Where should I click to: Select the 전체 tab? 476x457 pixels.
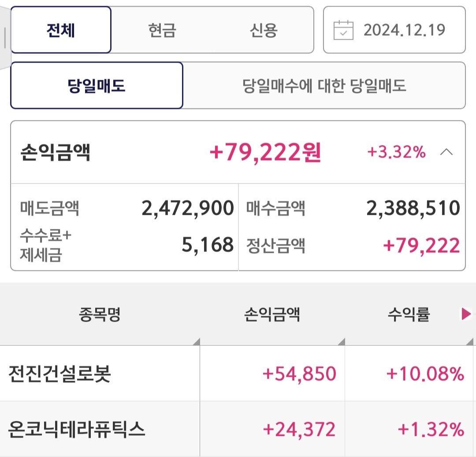coord(61,30)
